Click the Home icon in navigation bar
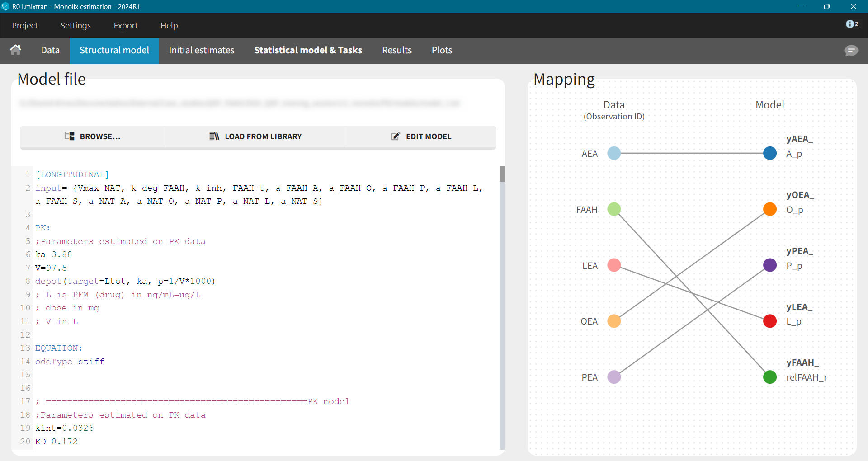 click(x=16, y=50)
